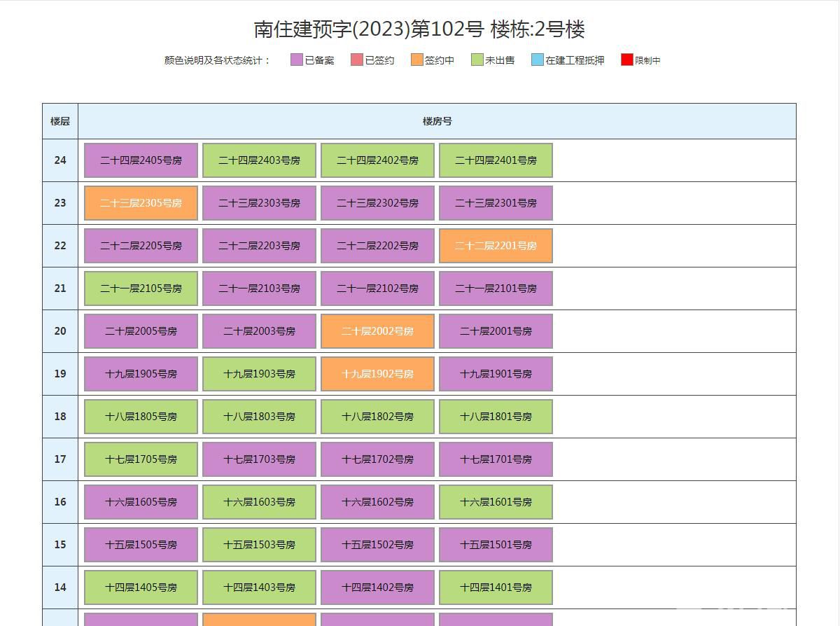840x626 pixels.
Task: Click the 在建工程抵押 blue legend swatch
Action: [x=538, y=60]
